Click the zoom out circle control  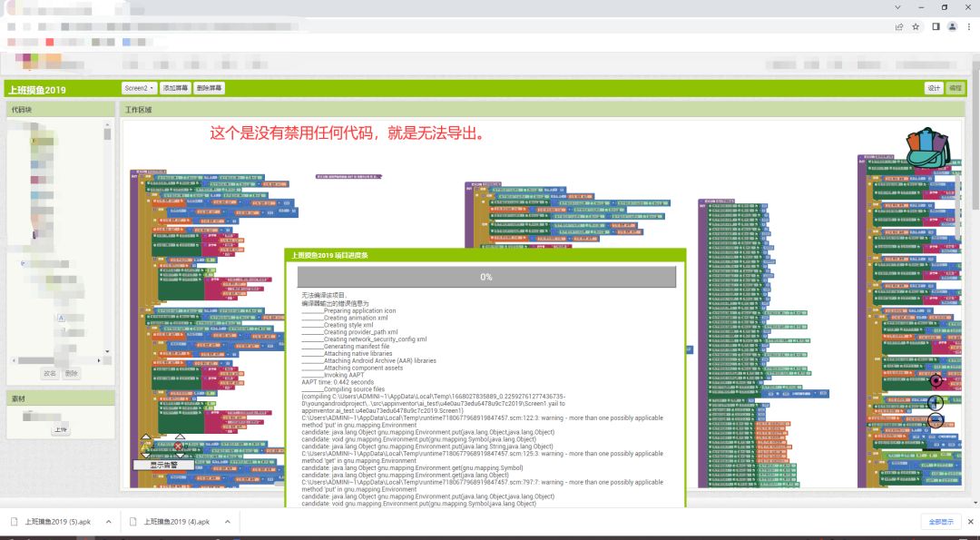point(935,420)
